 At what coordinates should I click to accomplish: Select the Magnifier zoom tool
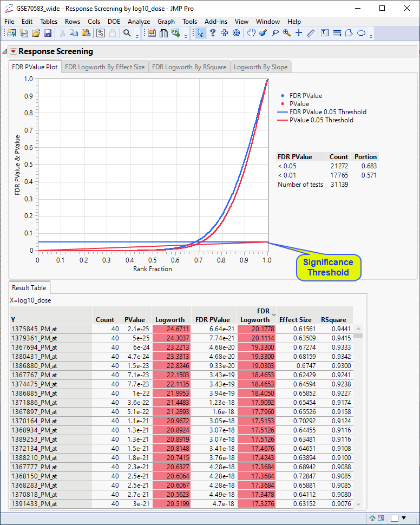coord(286,33)
